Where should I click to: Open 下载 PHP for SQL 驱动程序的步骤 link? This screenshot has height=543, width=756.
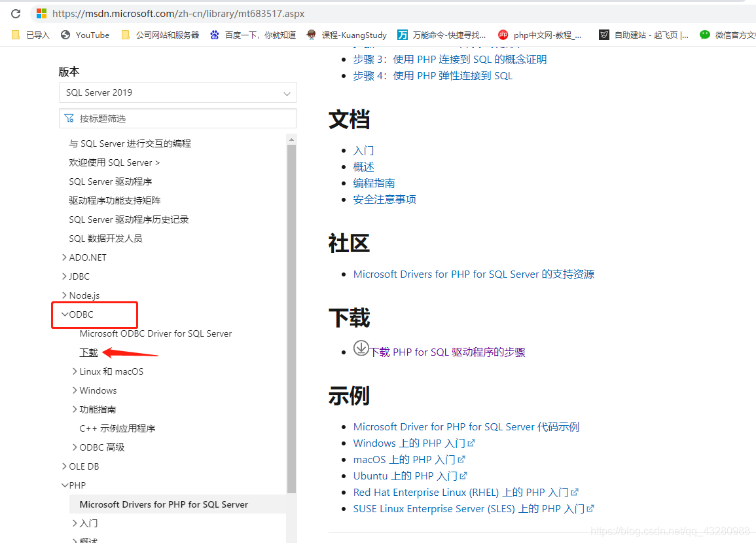tap(448, 352)
